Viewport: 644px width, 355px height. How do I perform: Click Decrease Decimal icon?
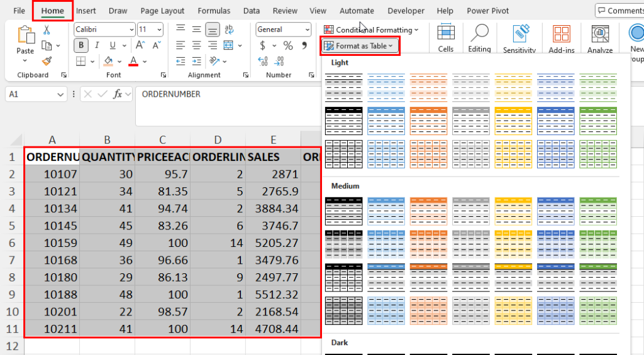(x=279, y=61)
